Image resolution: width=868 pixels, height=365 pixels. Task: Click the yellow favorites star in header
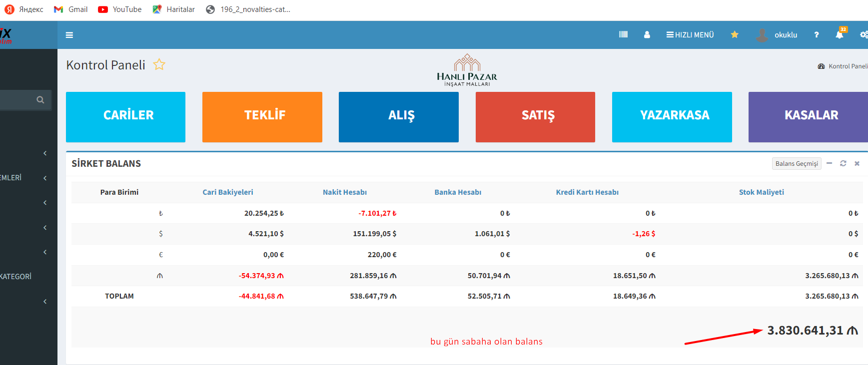734,34
